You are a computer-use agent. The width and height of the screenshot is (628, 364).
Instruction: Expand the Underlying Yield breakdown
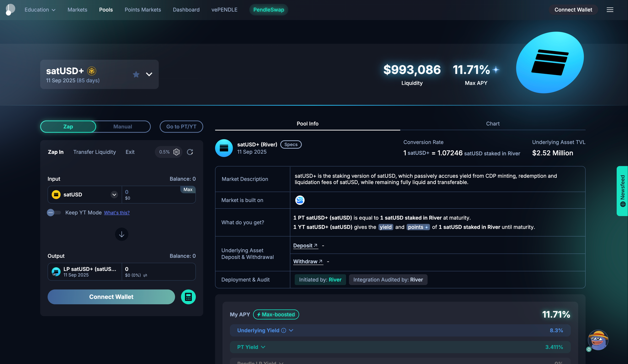291,330
